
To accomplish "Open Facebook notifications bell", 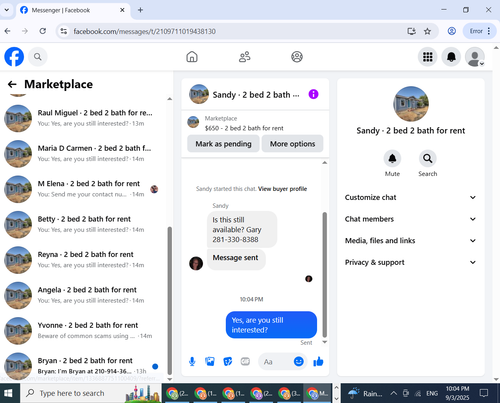I will (x=451, y=57).
